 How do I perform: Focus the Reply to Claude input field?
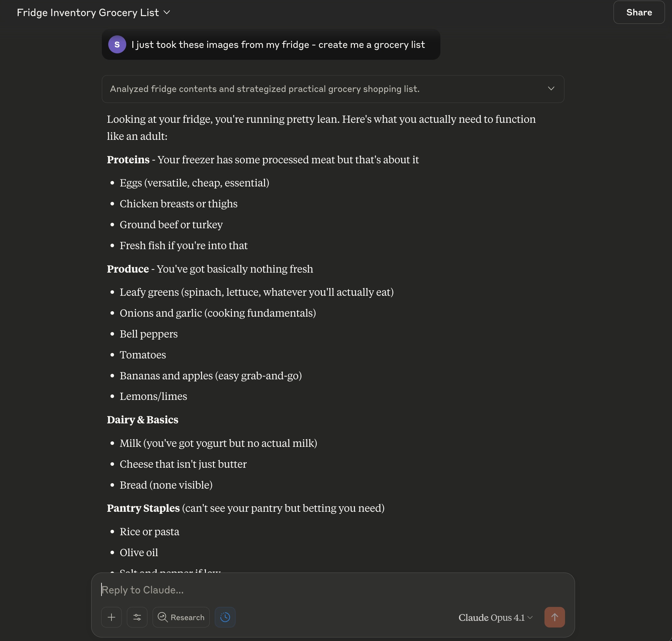pos(307,590)
